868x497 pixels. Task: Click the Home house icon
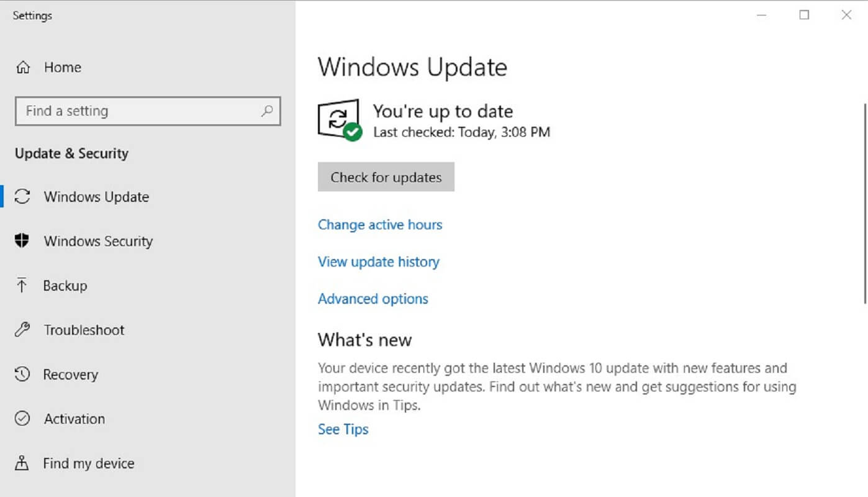23,67
